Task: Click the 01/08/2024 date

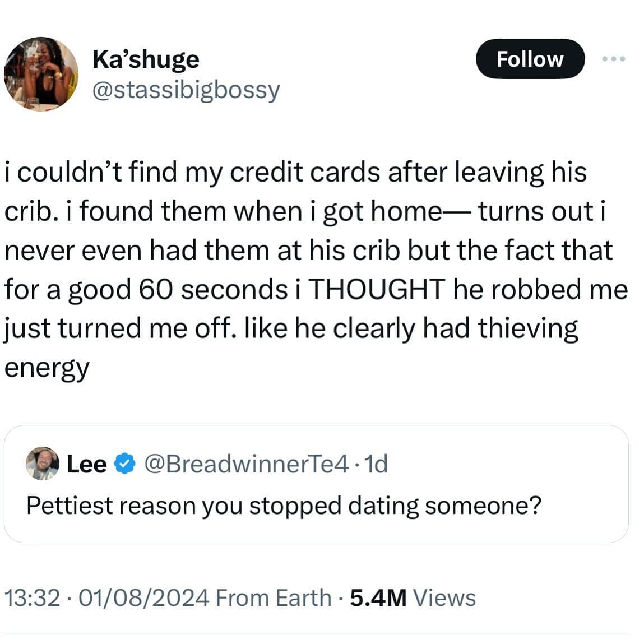Action: click(x=144, y=598)
